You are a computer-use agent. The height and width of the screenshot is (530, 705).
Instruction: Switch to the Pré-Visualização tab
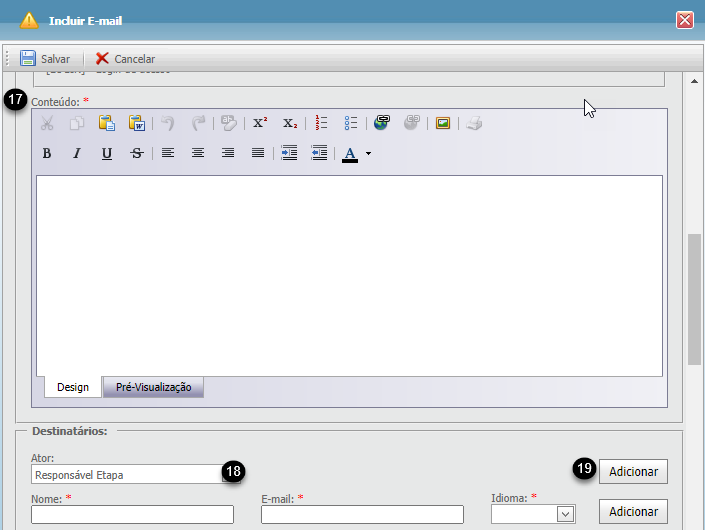tap(153, 387)
